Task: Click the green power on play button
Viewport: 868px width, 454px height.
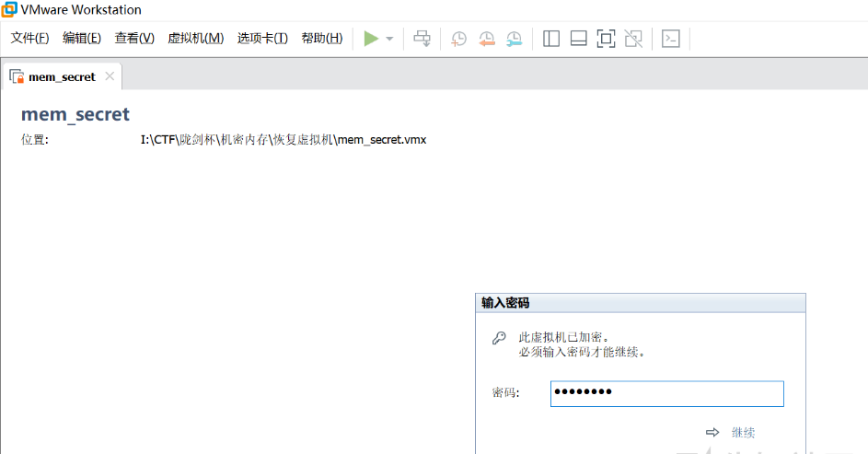Action: coord(371,39)
